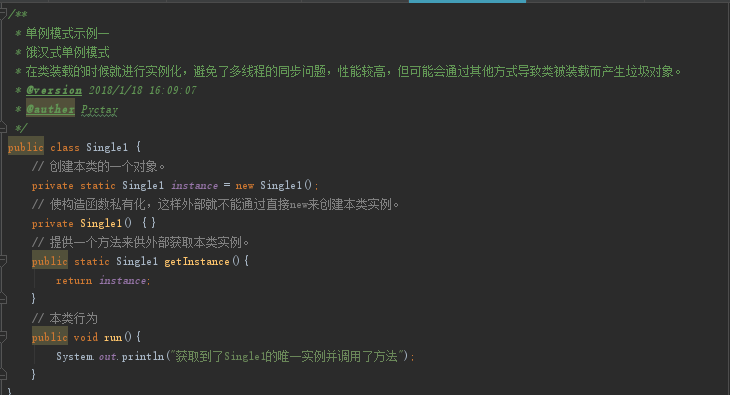Click static keyword on getInstance line
Image resolution: width=730 pixels, height=395 pixels.
pos(92,261)
